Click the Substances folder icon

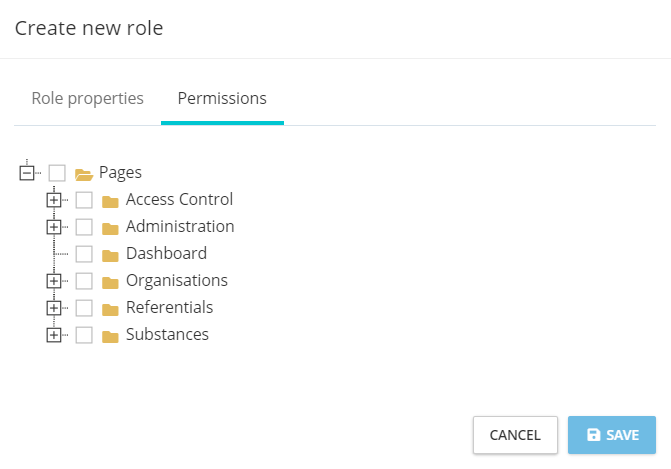(111, 335)
